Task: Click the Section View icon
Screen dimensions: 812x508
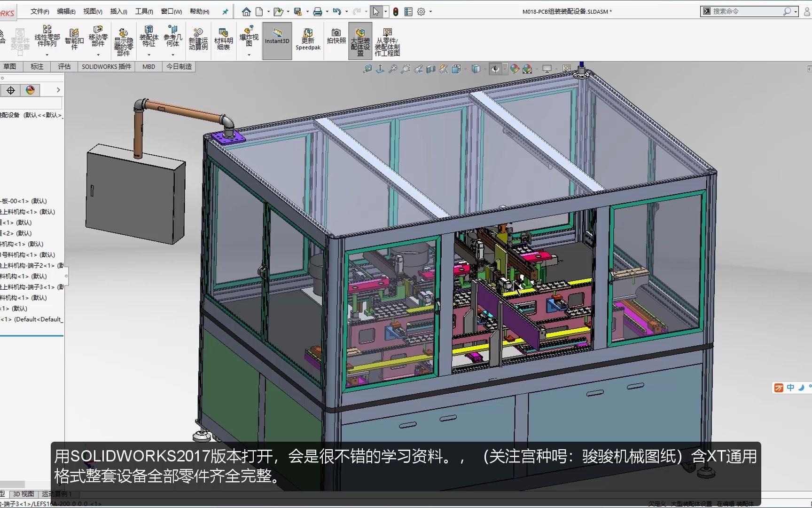Action: 431,69
